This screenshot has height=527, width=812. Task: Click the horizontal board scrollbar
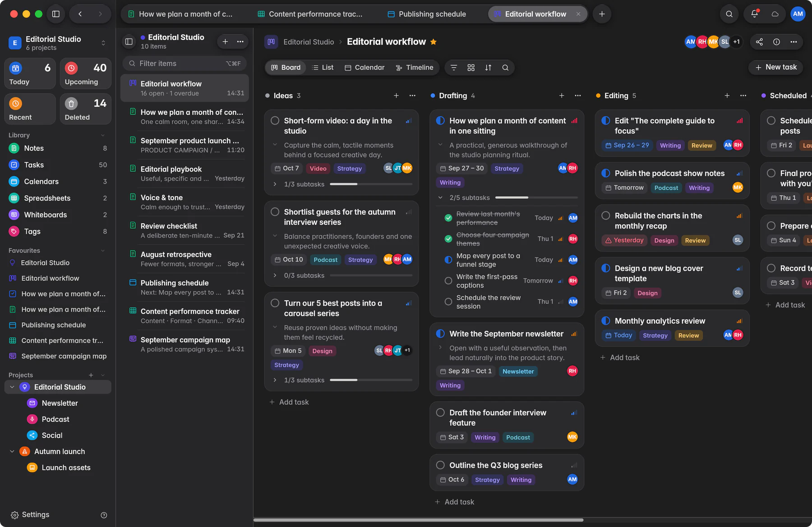418,520
